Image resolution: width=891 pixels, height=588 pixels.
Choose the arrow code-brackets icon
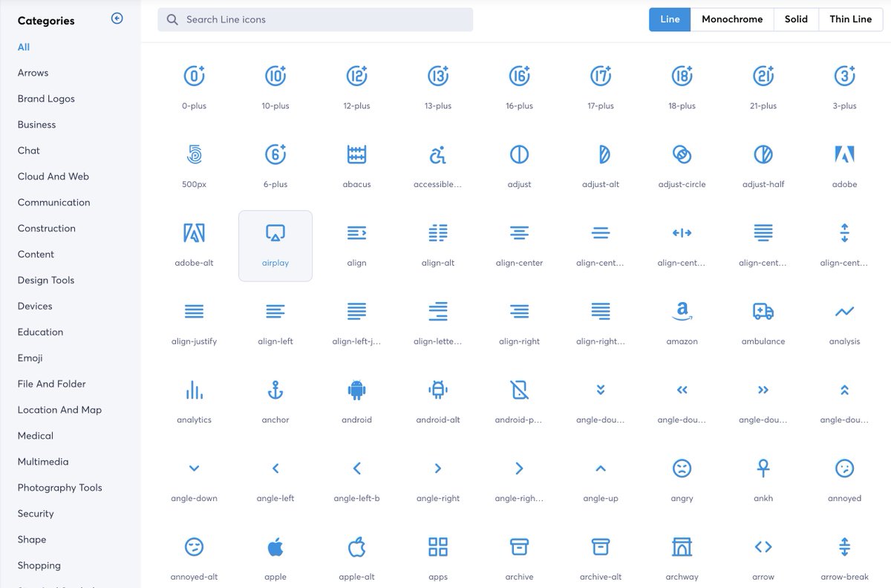pyautogui.click(x=763, y=547)
